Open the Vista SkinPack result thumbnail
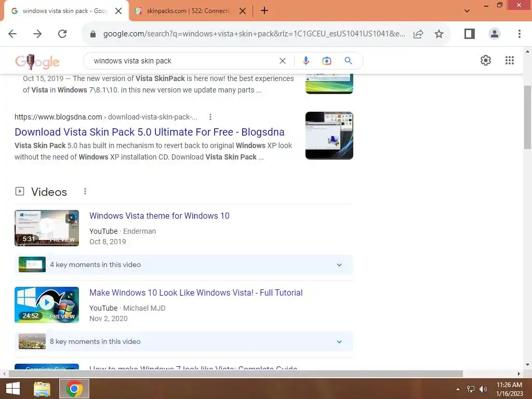 329,84
